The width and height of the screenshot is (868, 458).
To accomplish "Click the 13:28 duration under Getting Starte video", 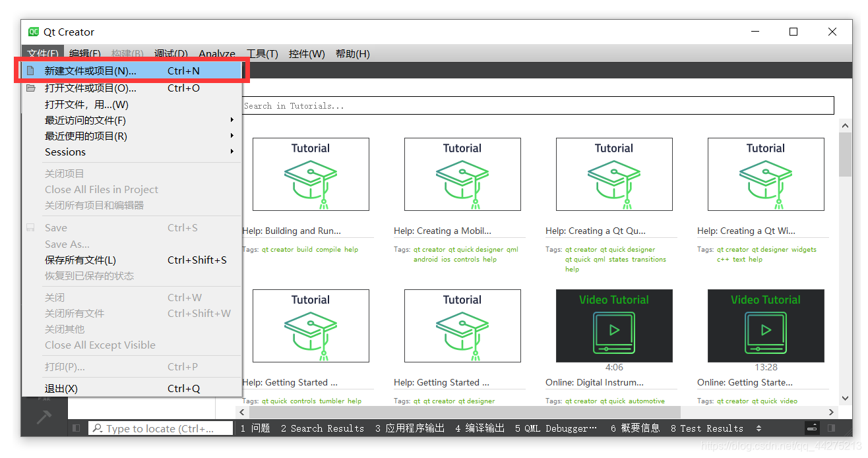I will 766,368.
